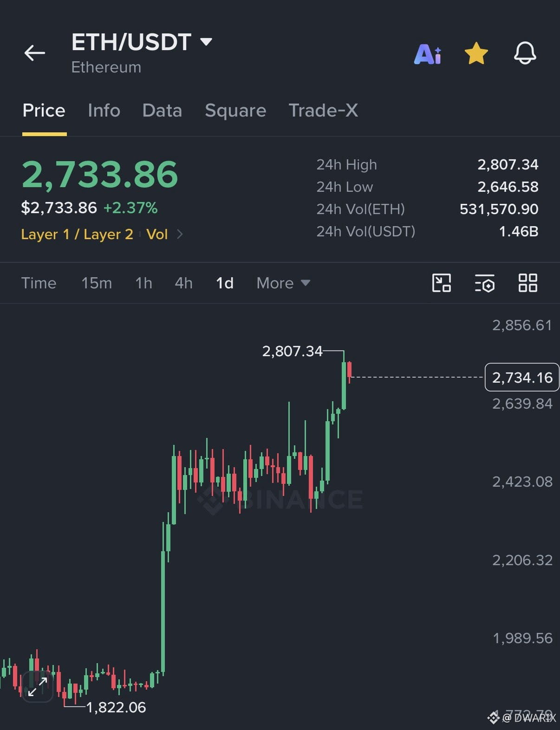Open the AI assistant icon

[428, 54]
